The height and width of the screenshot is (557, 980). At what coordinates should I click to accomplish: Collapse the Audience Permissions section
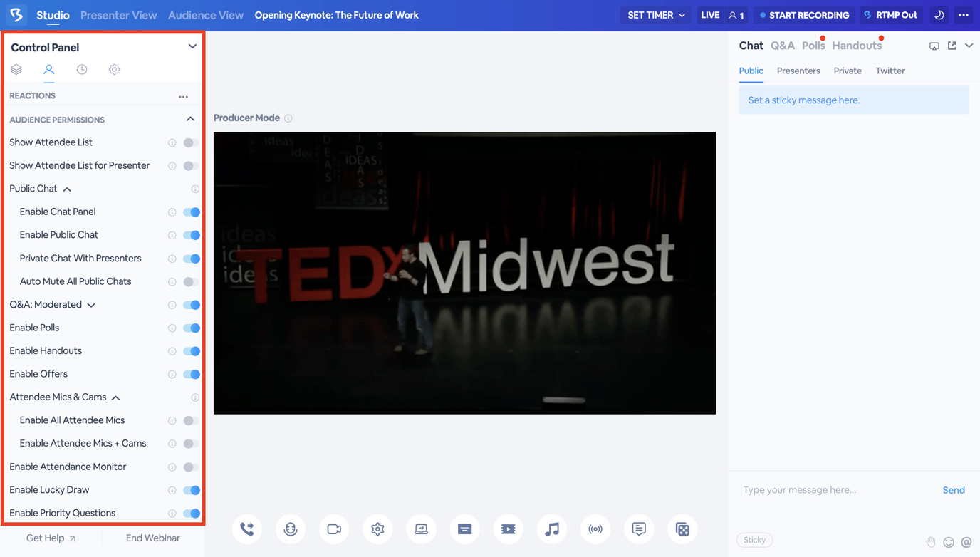click(x=190, y=120)
